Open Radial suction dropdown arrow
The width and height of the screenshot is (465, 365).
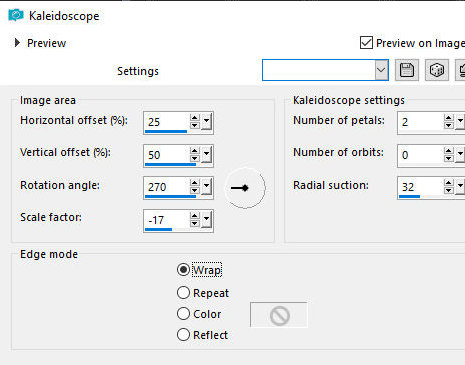pos(460,187)
